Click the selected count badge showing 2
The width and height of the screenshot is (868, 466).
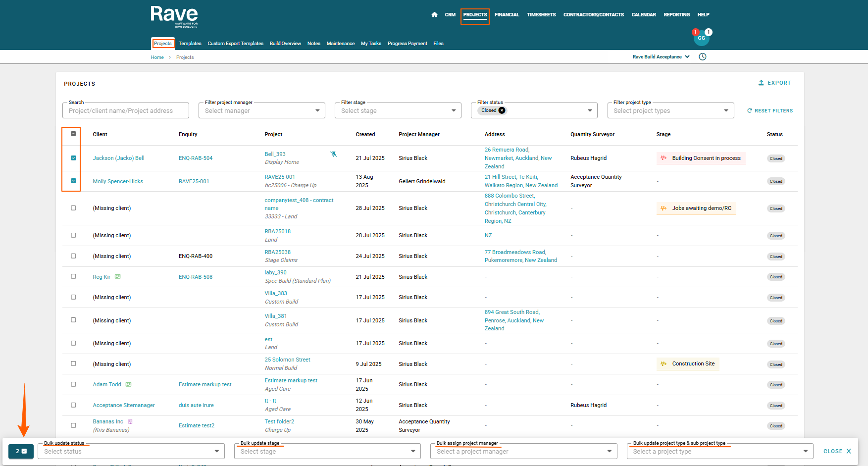[21, 452]
